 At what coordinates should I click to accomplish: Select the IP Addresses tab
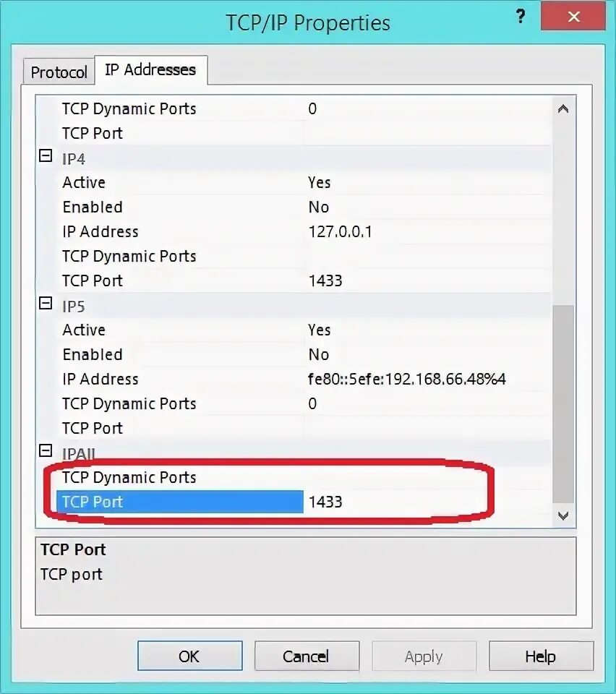pyautogui.click(x=150, y=69)
